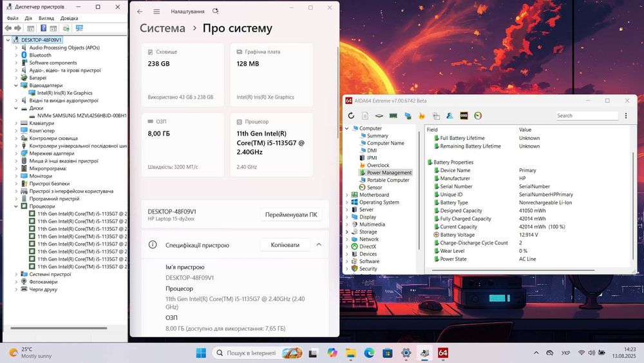Click the printer icon in Device Manager toolbar

pos(66,28)
